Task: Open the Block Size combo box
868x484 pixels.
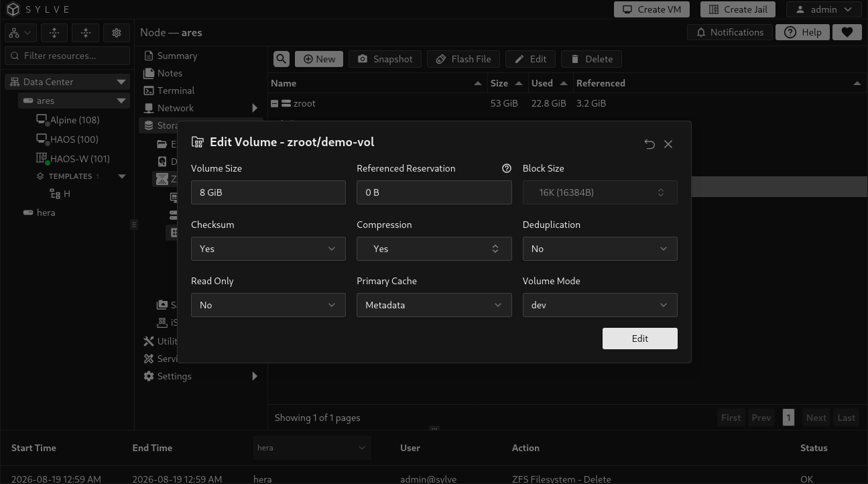Action: tap(600, 192)
